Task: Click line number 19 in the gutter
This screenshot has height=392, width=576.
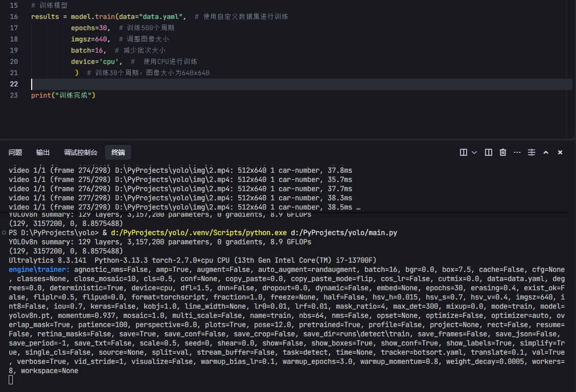Action: click(x=14, y=50)
